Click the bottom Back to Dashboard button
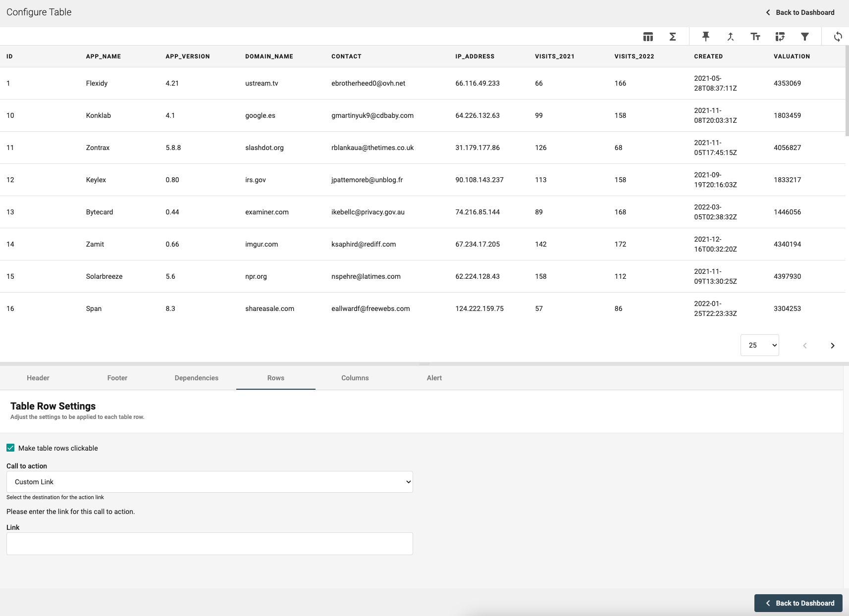 (798, 603)
